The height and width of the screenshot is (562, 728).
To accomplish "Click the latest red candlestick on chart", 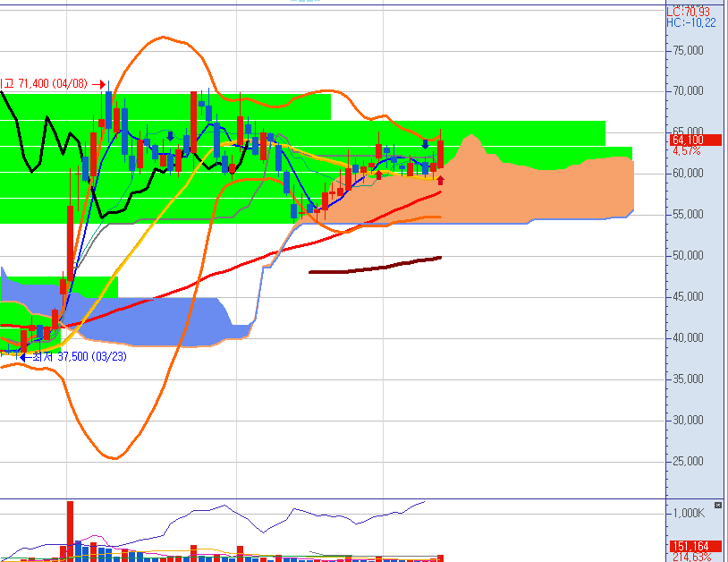I will point(440,154).
